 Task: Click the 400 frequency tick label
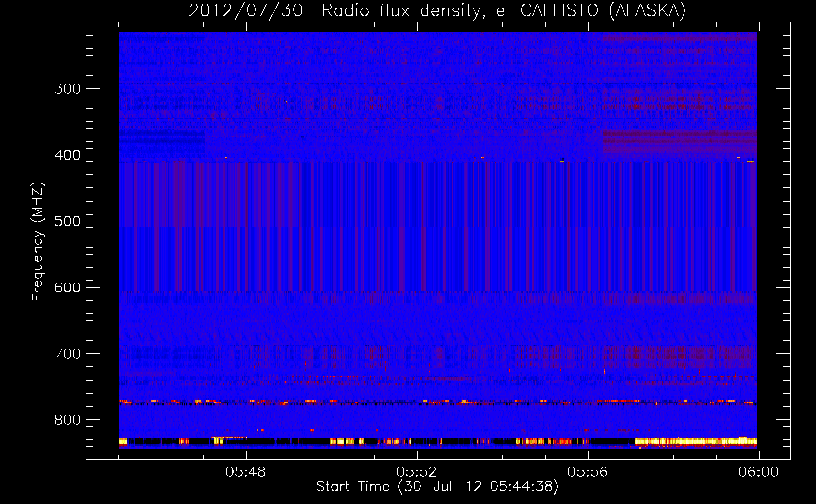(x=68, y=155)
